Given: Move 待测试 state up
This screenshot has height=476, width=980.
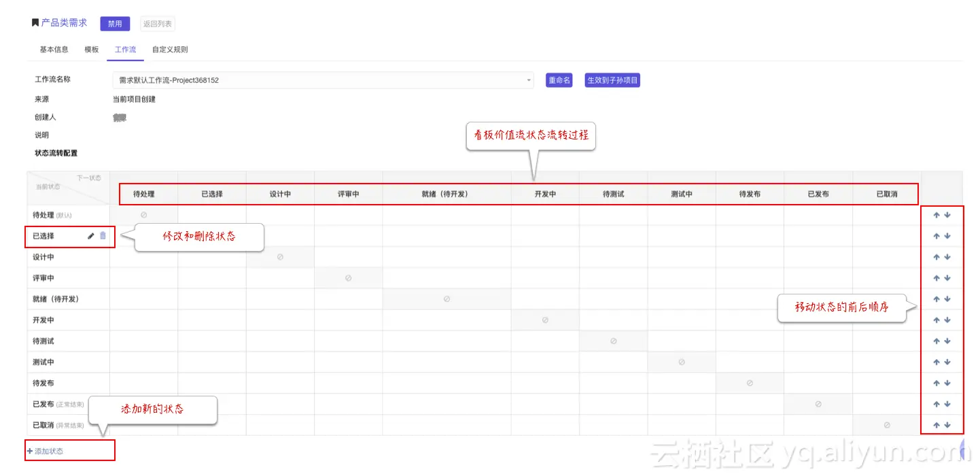Looking at the screenshot, I should click(936, 341).
